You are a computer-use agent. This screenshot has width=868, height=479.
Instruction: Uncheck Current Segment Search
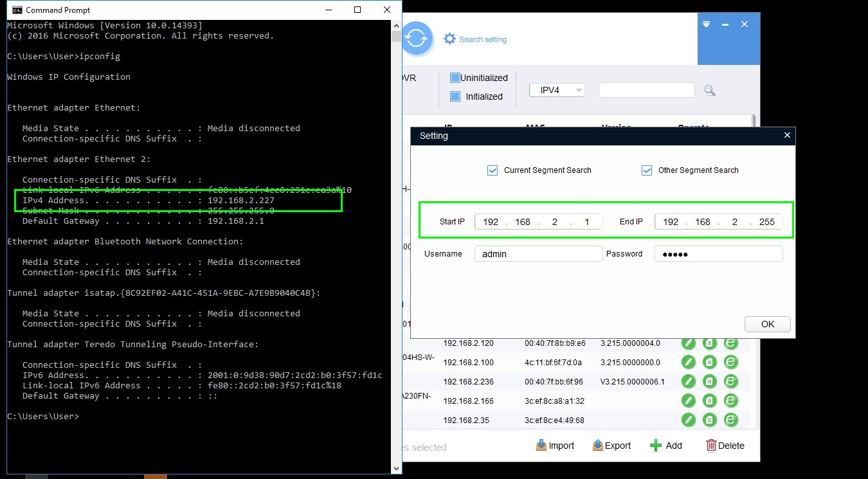pos(493,170)
